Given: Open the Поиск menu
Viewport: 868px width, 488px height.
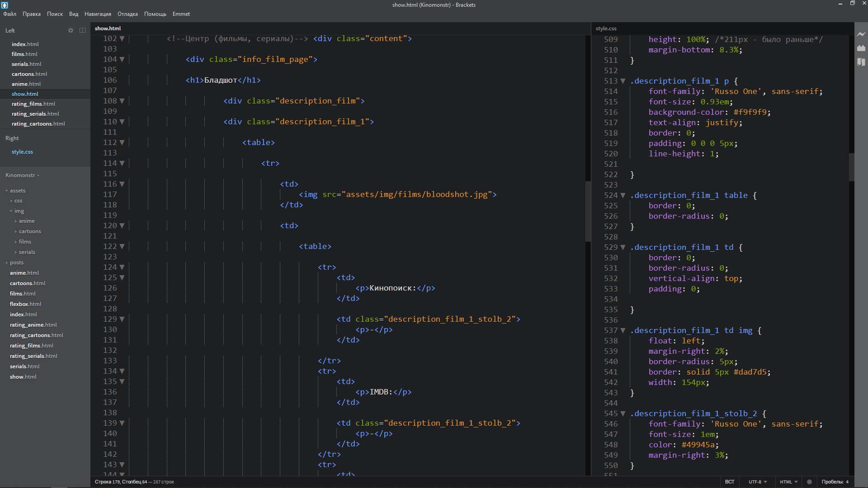Looking at the screenshot, I should [x=55, y=14].
